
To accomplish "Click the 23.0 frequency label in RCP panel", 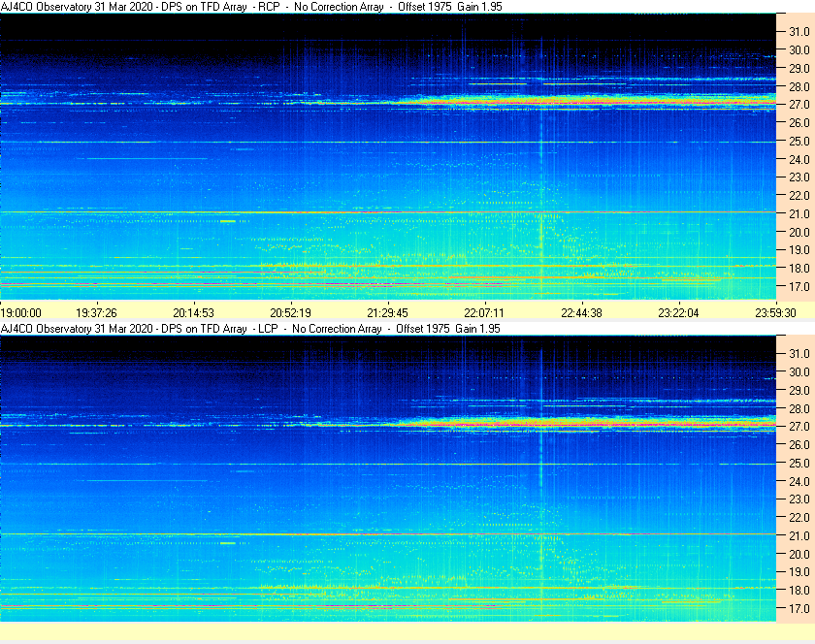I will click(799, 177).
